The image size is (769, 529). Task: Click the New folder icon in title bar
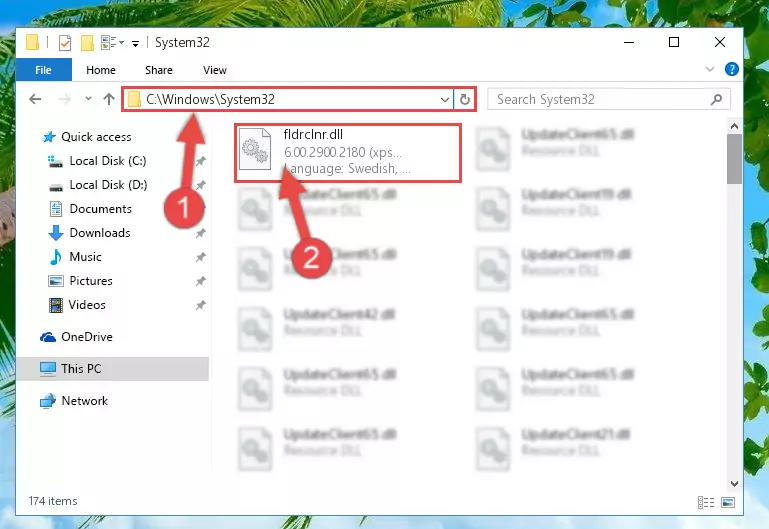(x=87, y=43)
